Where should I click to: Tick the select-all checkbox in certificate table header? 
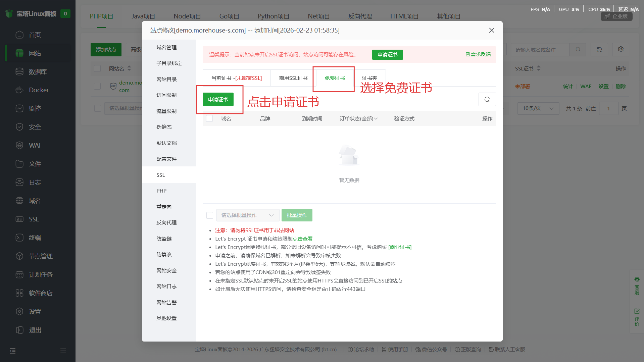pos(209,118)
